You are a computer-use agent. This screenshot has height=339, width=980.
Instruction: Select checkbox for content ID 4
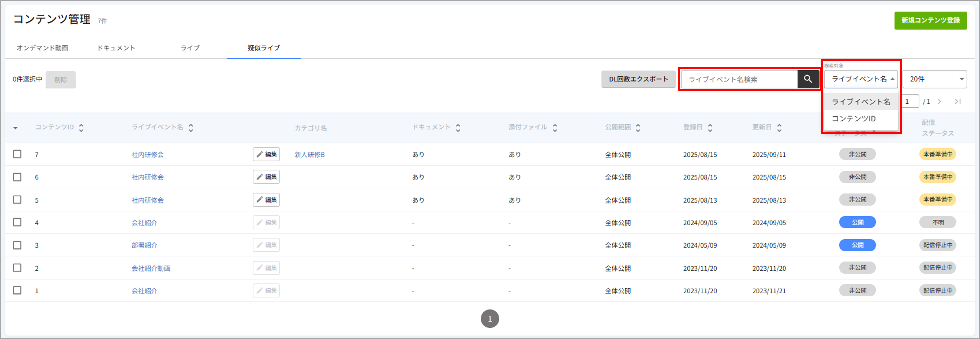(x=17, y=222)
